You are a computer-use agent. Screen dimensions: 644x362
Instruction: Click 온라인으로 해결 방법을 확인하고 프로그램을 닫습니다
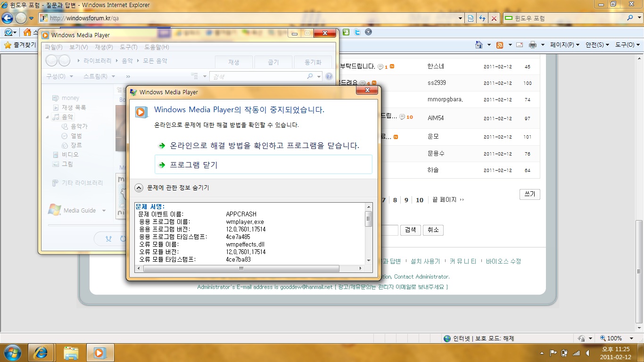[x=264, y=145]
